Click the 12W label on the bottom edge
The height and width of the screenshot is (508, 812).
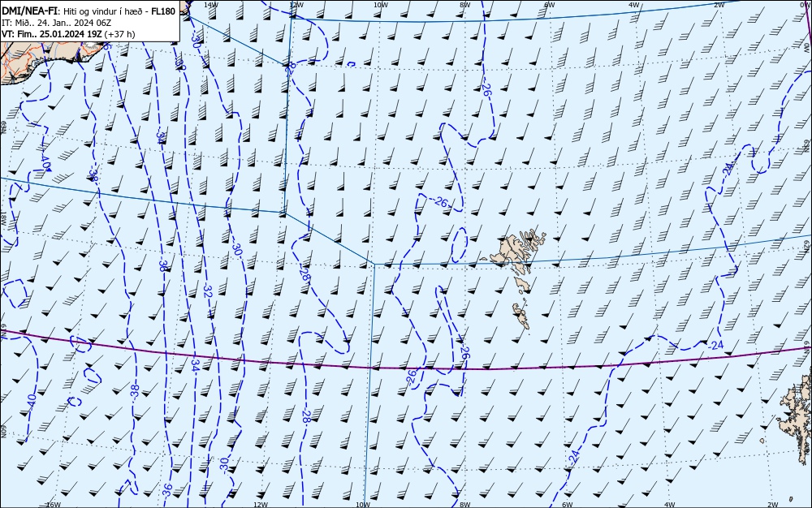tap(261, 505)
